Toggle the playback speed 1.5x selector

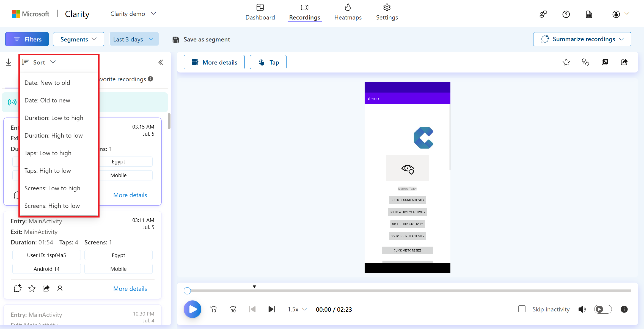point(297,310)
